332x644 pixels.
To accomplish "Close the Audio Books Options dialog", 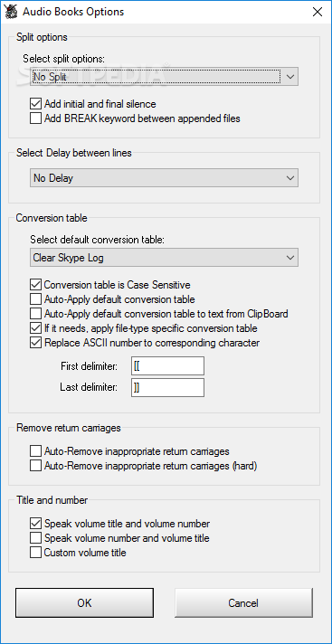I will click(x=318, y=12).
